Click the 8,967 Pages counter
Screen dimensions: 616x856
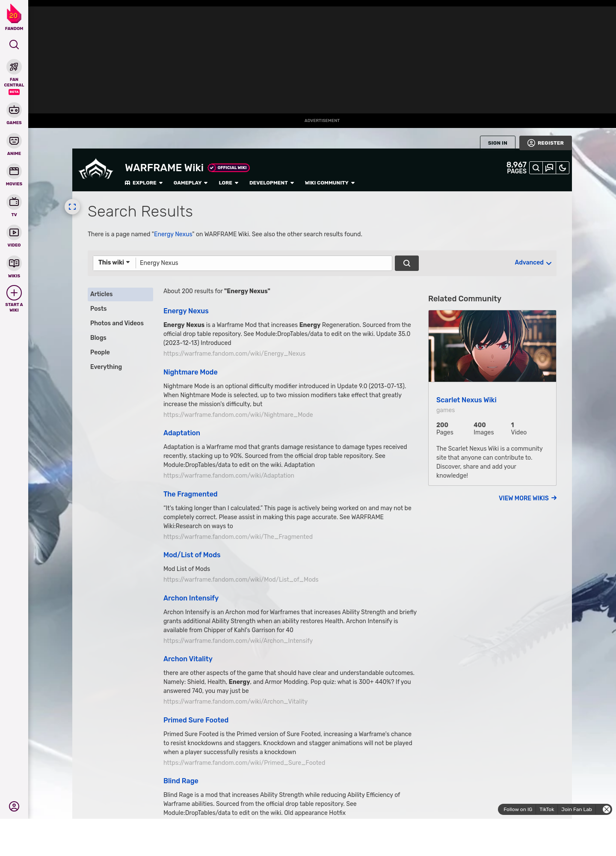point(516,168)
